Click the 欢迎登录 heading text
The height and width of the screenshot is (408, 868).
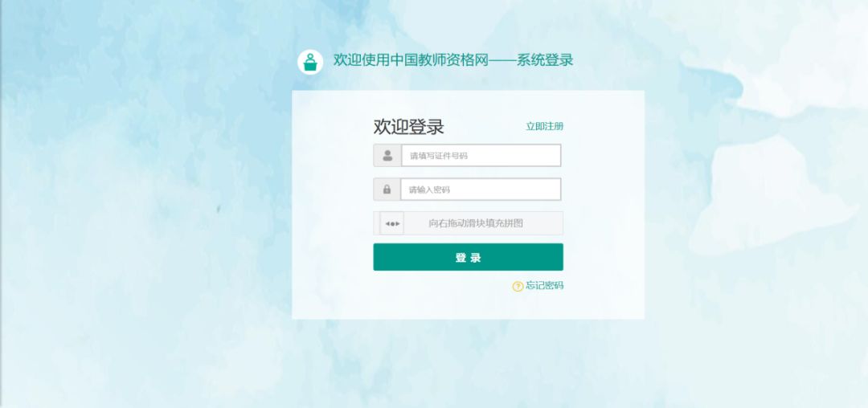click(408, 127)
